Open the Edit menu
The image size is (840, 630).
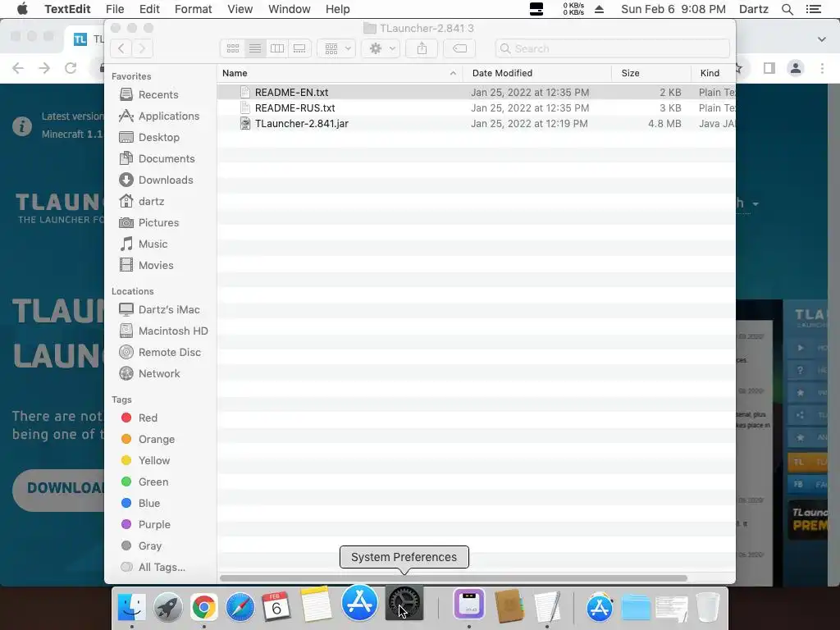pyautogui.click(x=149, y=9)
